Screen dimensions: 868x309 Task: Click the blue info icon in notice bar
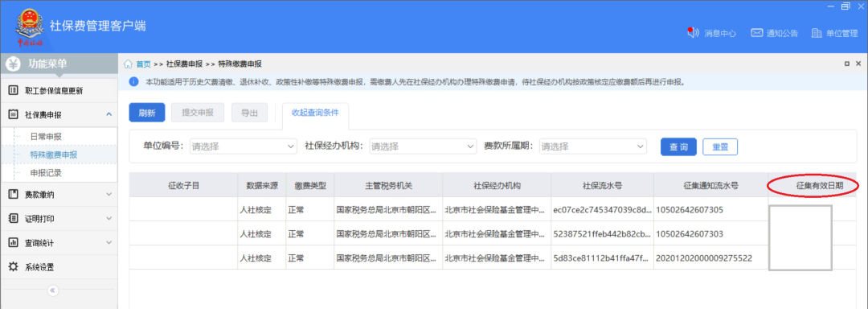pyautogui.click(x=133, y=82)
